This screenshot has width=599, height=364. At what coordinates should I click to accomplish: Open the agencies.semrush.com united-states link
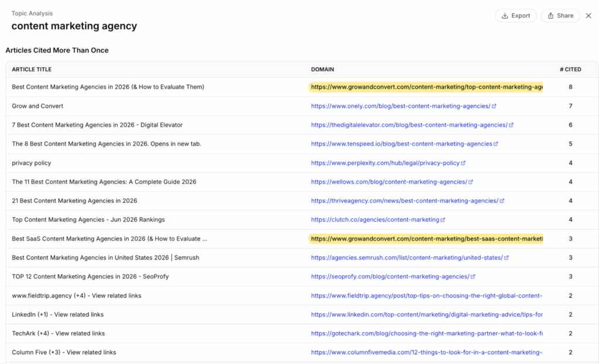(407, 258)
